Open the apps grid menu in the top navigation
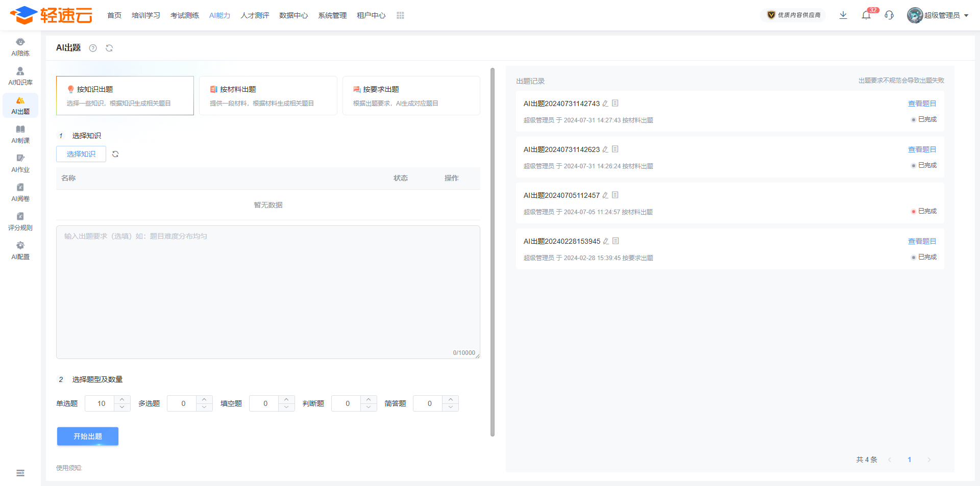Image resolution: width=980 pixels, height=486 pixels. tap(400, 15)
